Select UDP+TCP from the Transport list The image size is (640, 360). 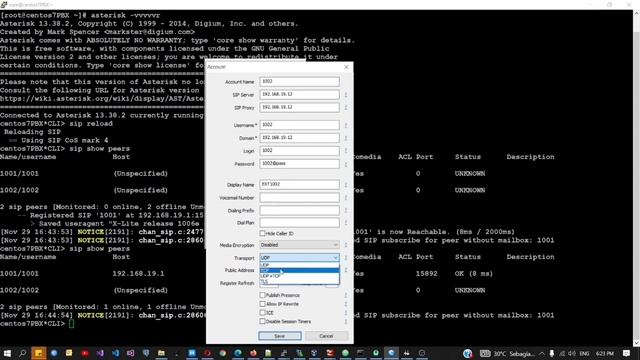[x=299, y=276]
